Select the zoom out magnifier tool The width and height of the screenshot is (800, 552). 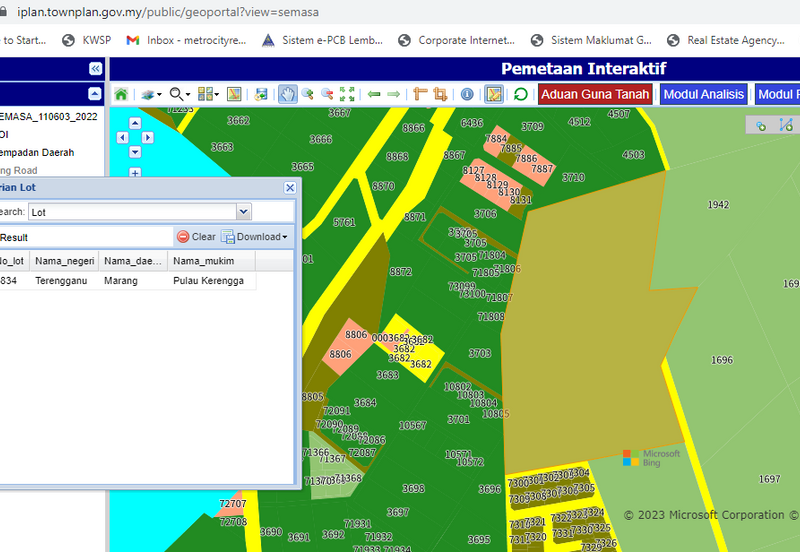click(327, 94)
